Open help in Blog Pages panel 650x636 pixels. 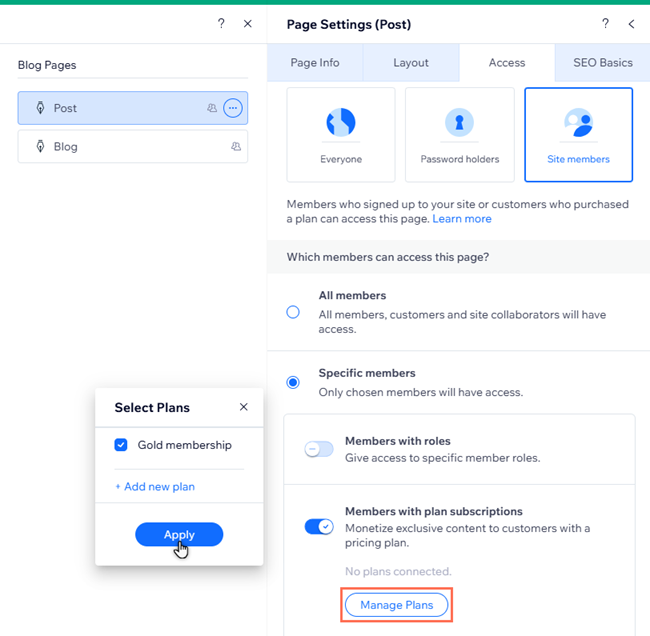[x=221, y=24]
